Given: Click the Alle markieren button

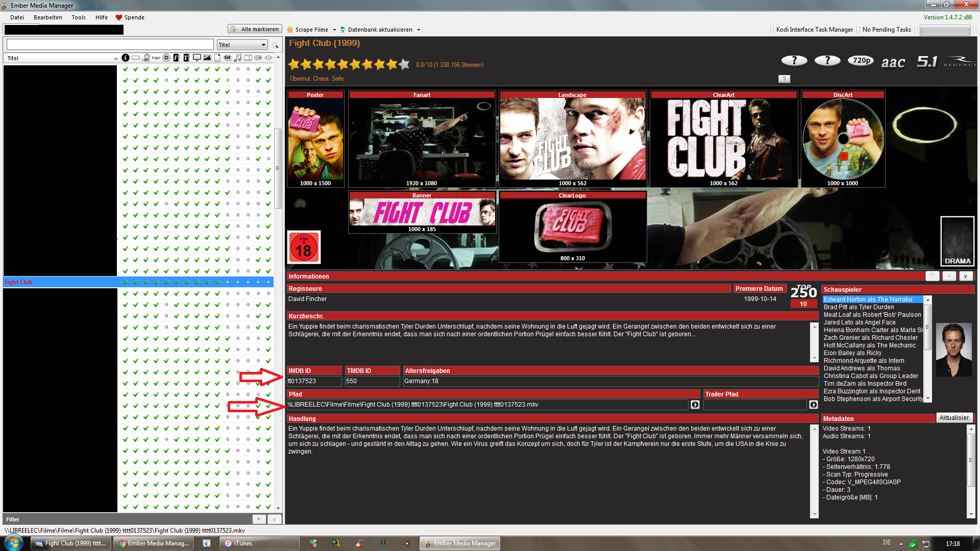Looking at the screenshot, I should [x=255, y=29].
